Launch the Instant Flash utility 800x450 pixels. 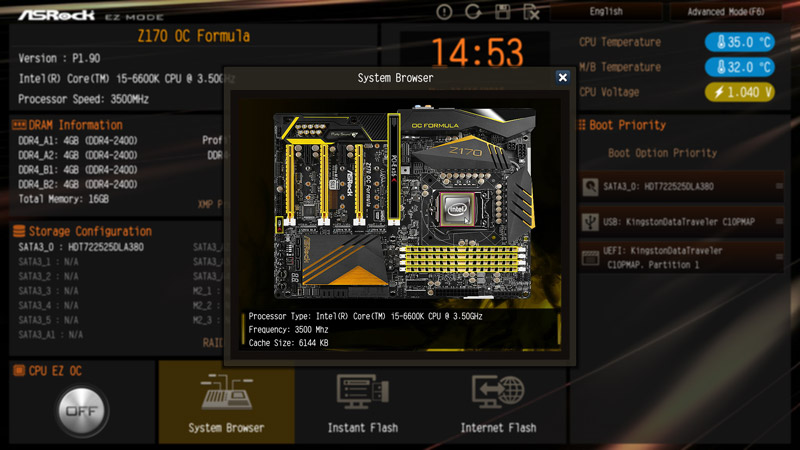tap(363, 402)
